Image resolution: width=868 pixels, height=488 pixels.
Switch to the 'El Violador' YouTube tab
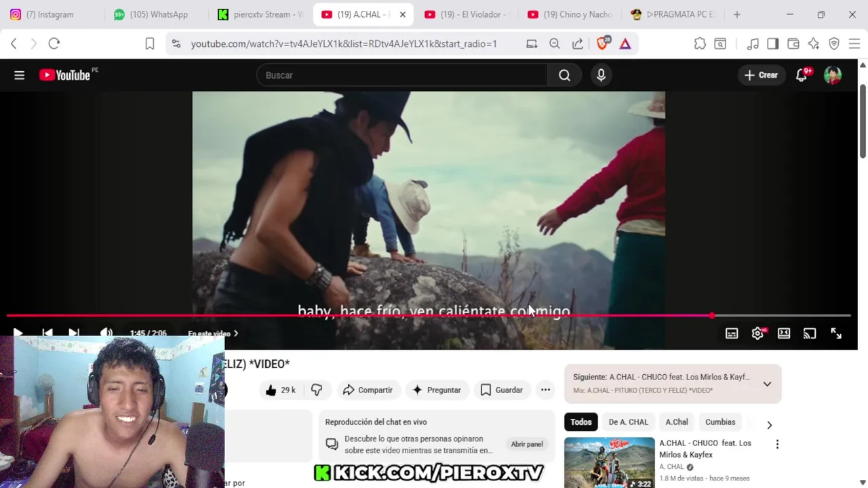[467, 14]
